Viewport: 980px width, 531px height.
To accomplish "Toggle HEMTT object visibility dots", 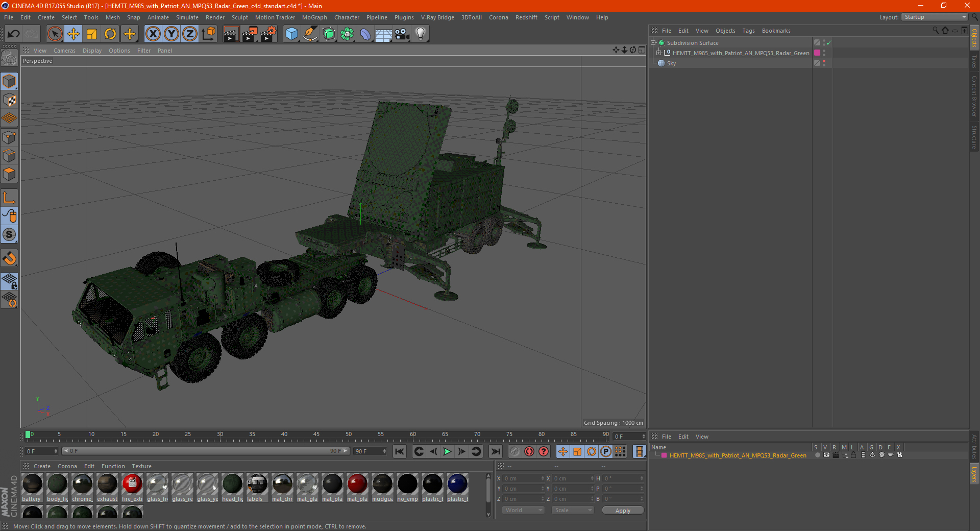I will (824, 53).
